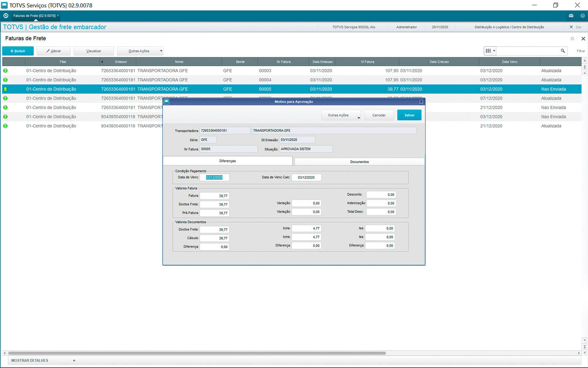Image resolution: width=588 pixels, height=368 pixels.
Task: Open Outras Ações in the approval dialog
Action: tap(341, 115)
